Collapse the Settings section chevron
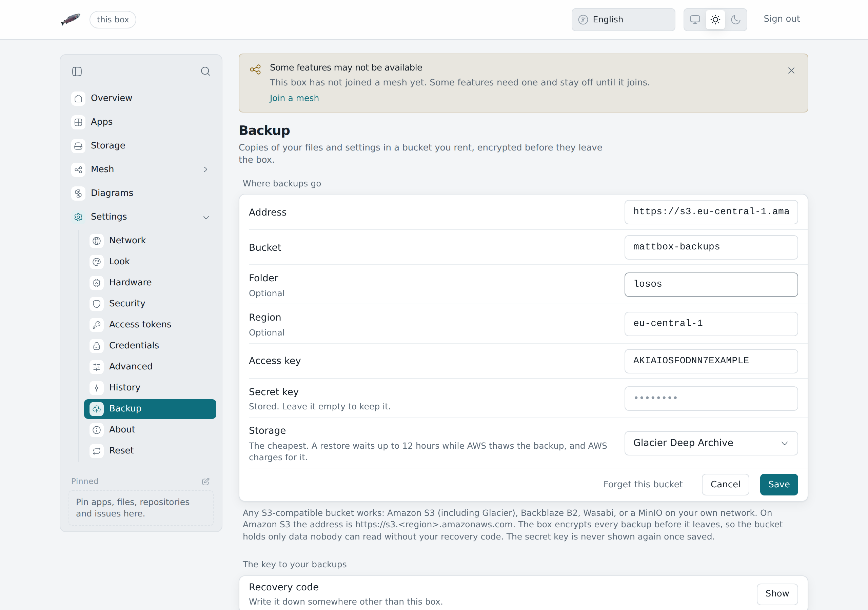 [x=206, y=217]
